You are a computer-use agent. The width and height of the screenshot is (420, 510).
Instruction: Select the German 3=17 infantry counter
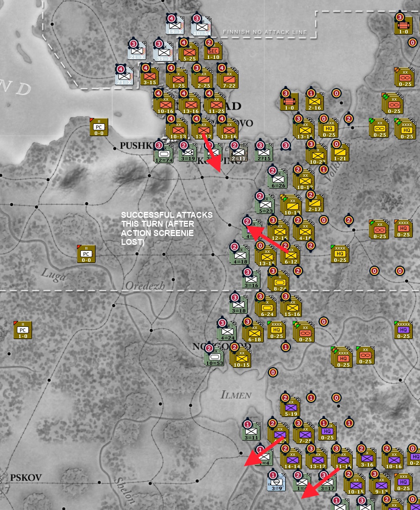[327, 482]
